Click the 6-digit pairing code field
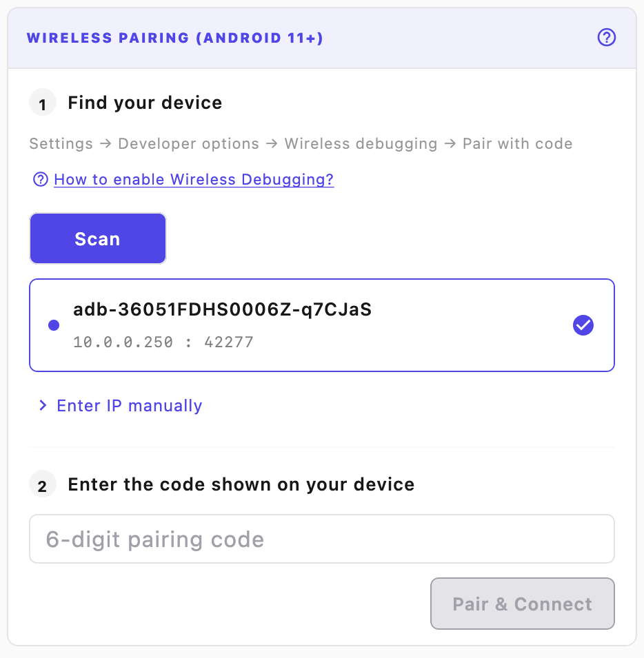 click(321, 539)
